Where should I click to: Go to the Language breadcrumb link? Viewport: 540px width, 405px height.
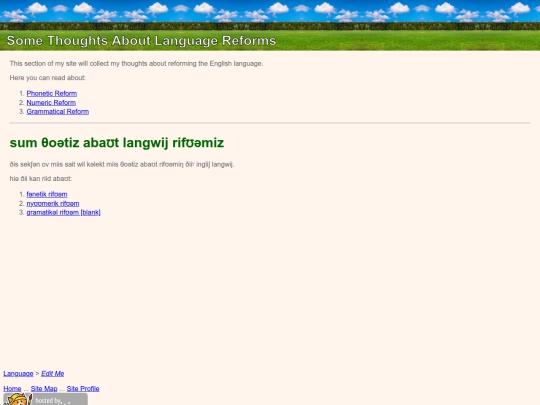pos(18,374)
